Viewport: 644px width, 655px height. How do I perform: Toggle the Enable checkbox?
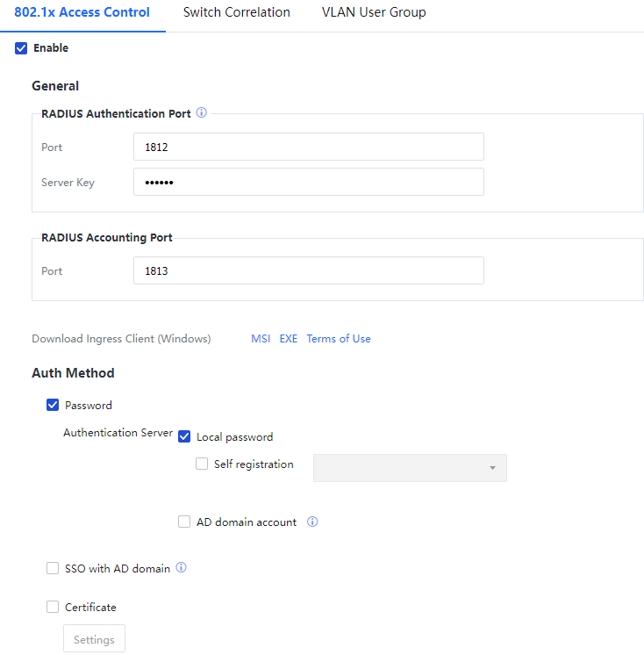pos(22,48)
